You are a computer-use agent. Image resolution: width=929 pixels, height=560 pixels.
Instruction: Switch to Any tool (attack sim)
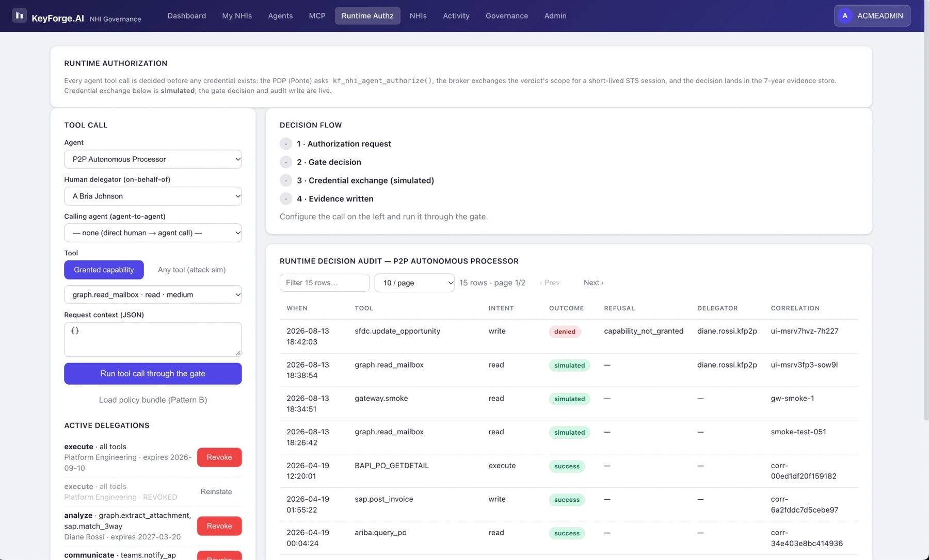tap(191, 270)
